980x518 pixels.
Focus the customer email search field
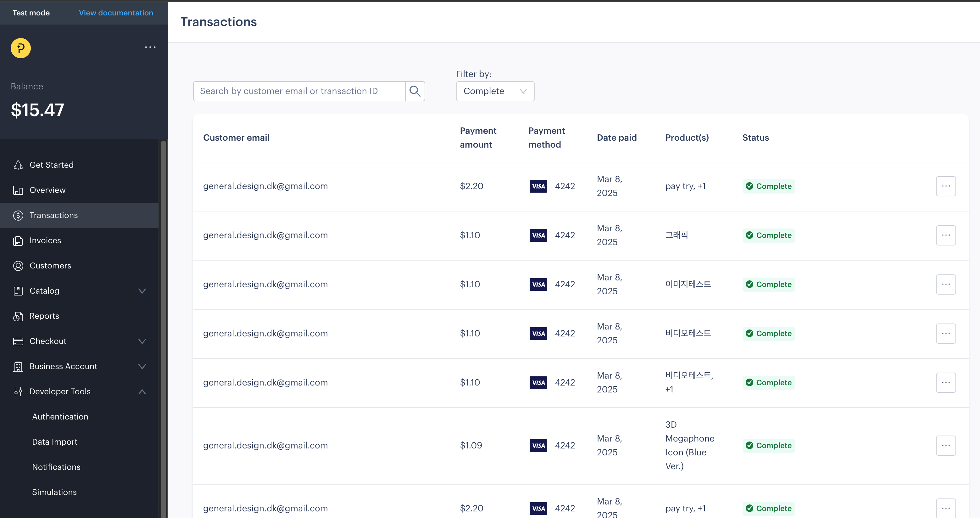(x=299, y=91)
